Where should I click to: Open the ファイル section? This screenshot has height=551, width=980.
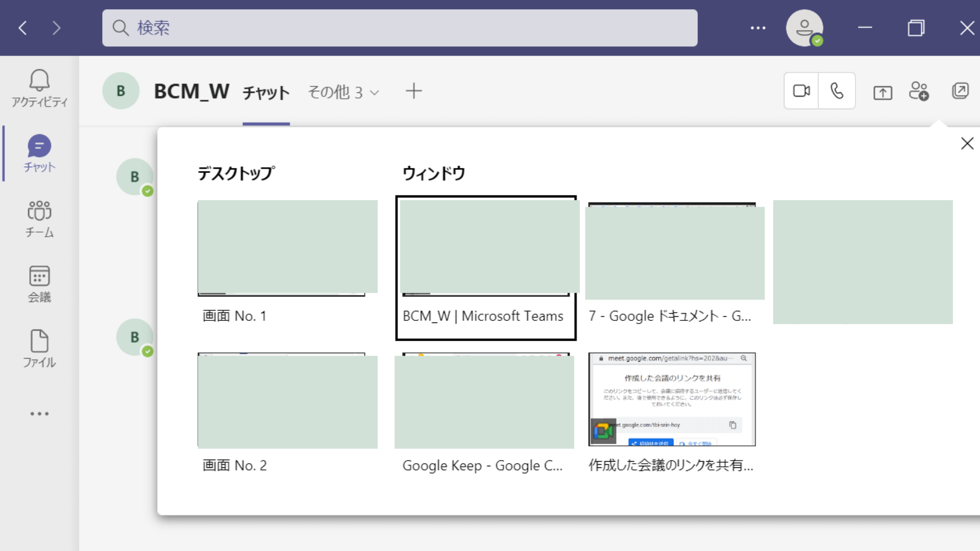[x=39, y=350]
